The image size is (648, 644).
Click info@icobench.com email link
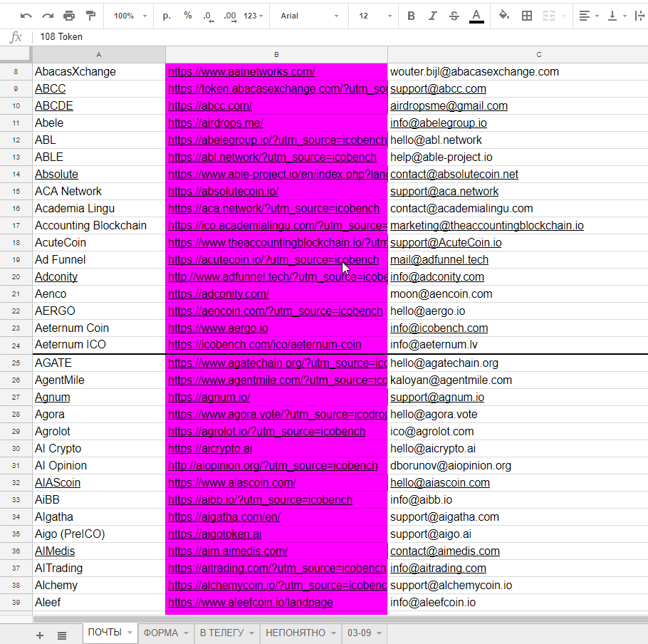(x=439, y=328)
